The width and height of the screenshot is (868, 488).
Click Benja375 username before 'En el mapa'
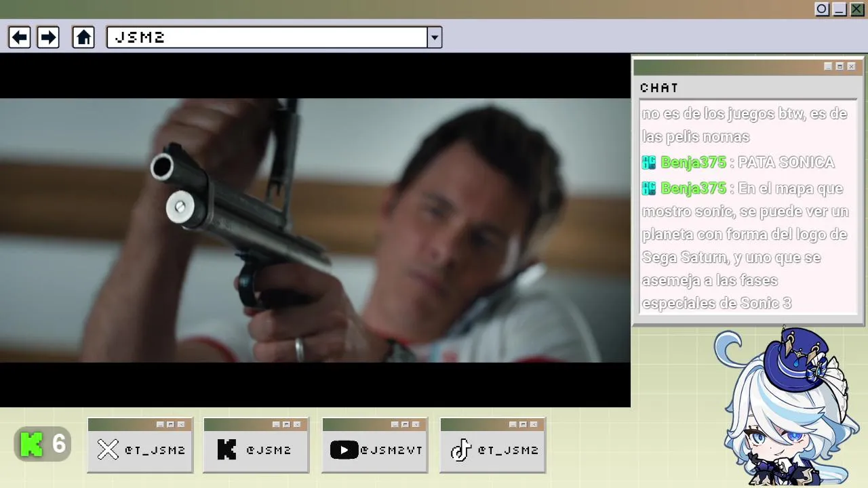(693, 188)
